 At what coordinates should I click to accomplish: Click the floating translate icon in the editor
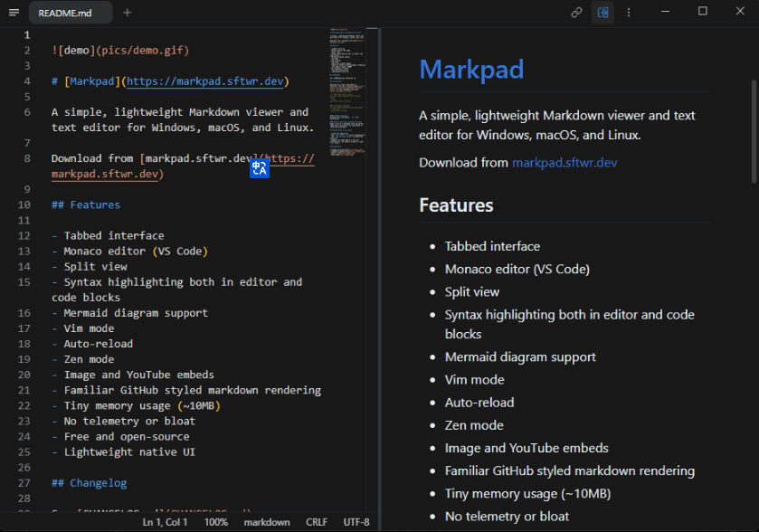coord(260,168)
